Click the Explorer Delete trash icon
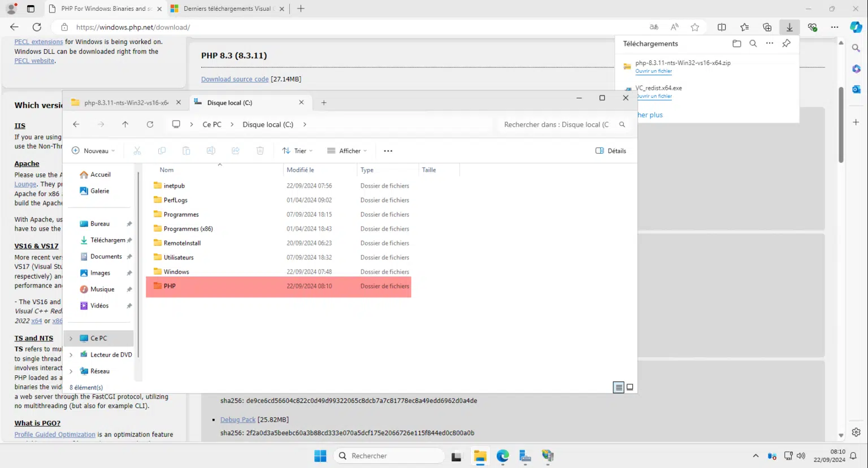The height and width of the screenshot is (468, 868). 260,151
